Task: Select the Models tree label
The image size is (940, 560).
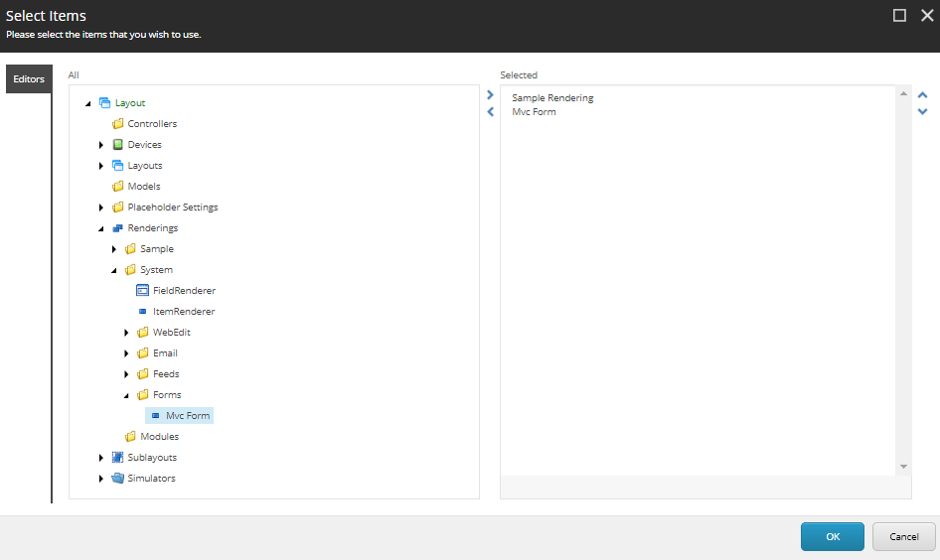Action: (x=144, y=187)
